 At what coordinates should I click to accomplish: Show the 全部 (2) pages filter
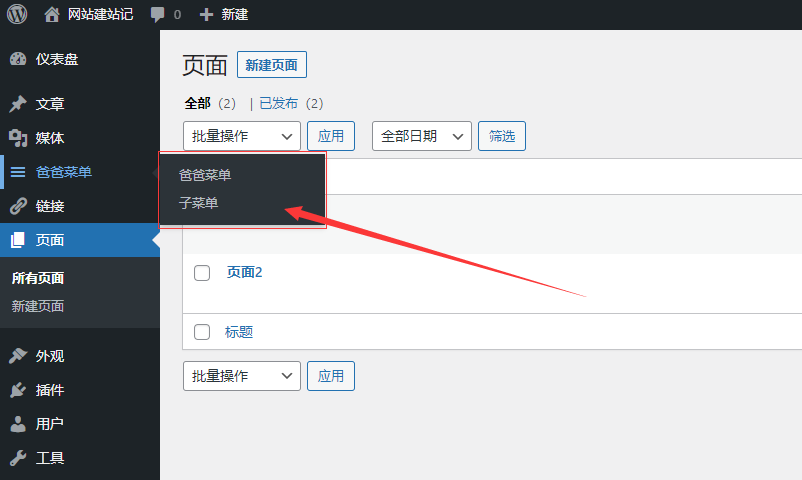[210, 103]
